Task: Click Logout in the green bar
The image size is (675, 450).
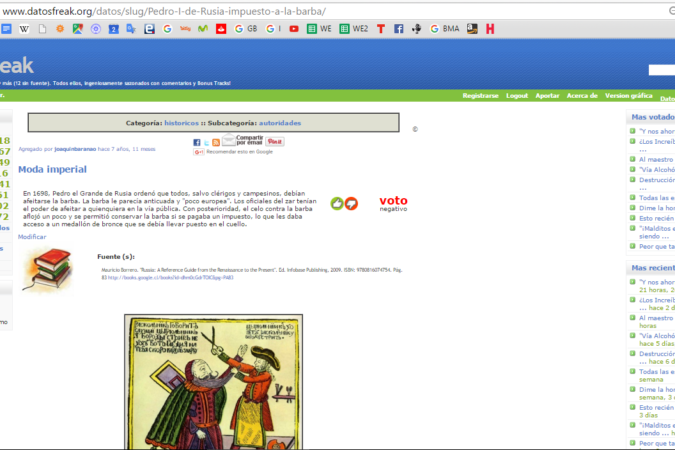Action: pyautogui.click(x=517, y=96)
